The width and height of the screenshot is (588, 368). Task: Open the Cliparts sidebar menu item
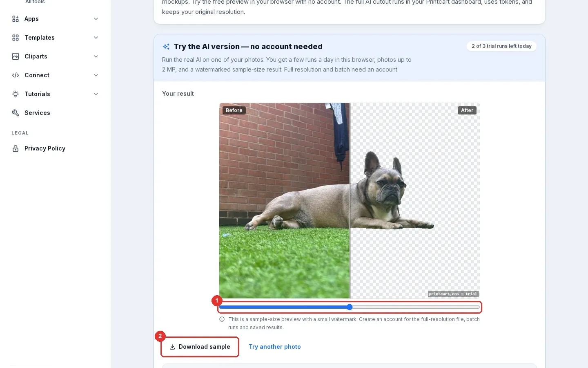(56, 56)
